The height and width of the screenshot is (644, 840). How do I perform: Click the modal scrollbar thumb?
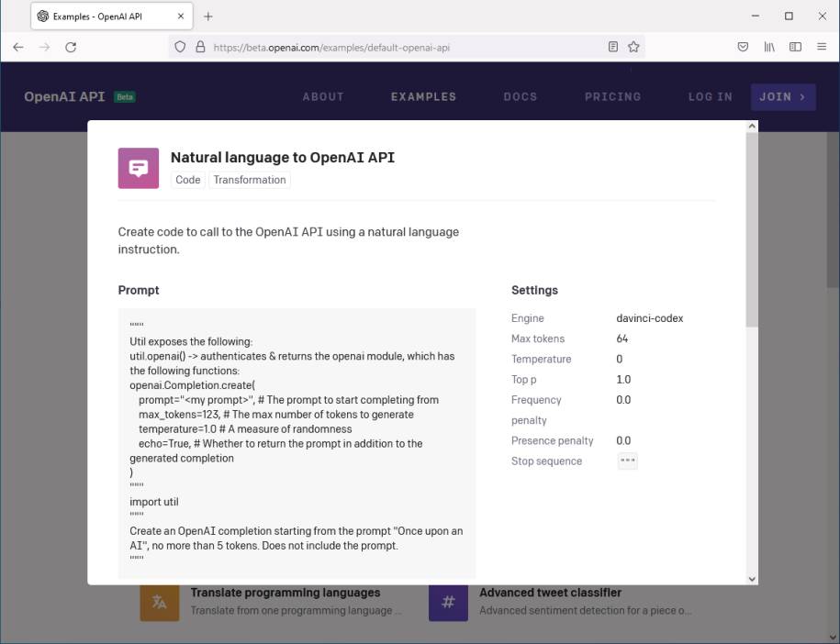click(x=752, y=229)
